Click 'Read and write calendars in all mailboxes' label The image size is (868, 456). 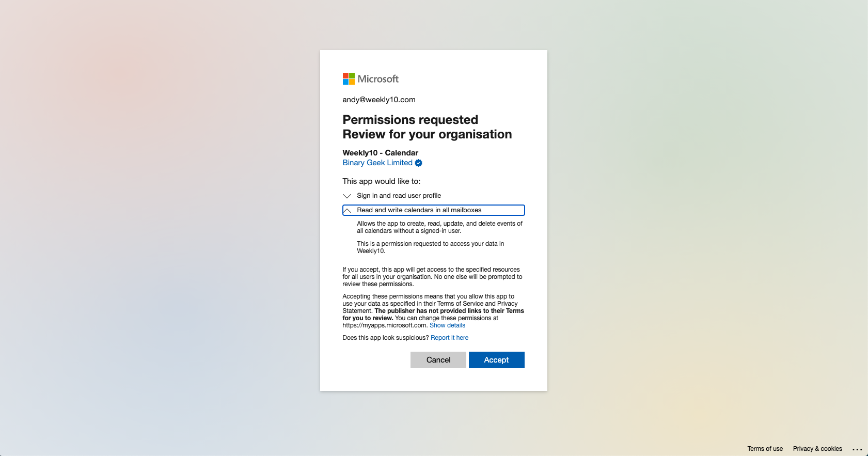419,210
